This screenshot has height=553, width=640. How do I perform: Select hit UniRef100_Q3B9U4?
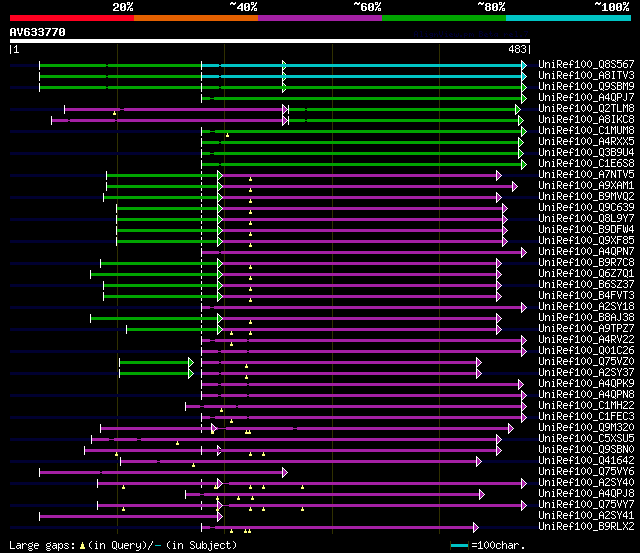tap(586, 153)
